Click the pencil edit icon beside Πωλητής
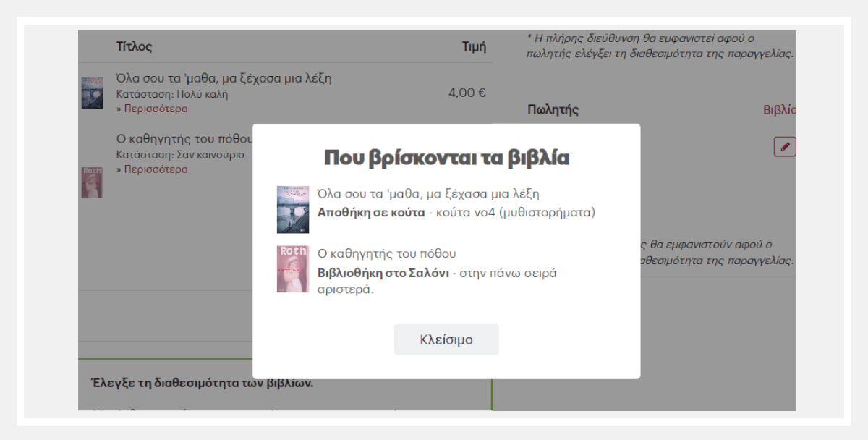The image size is (868, 440). click(785, 147)
